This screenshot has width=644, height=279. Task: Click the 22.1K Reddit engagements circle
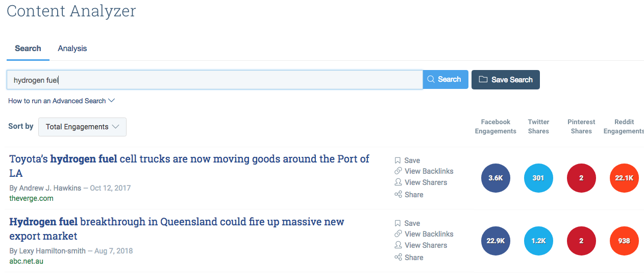point(624,178)
